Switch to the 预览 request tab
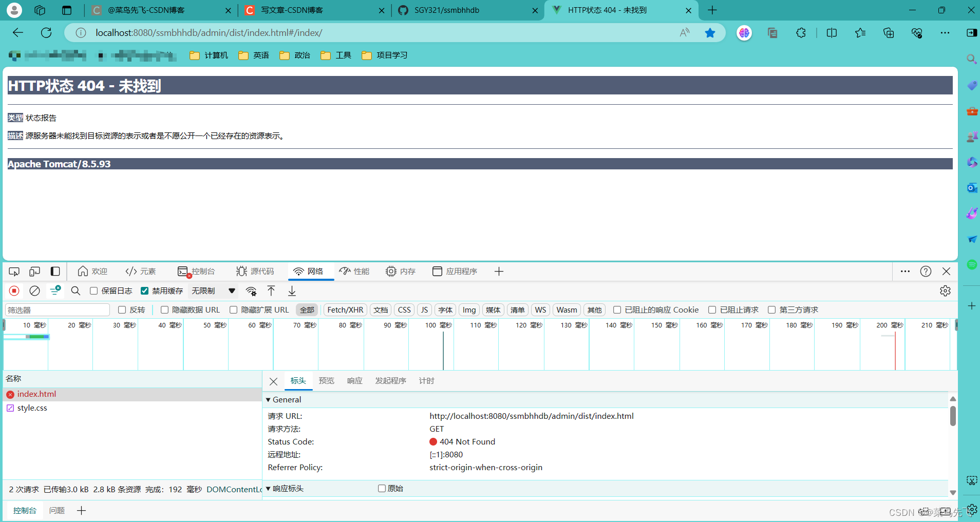Image resolution: width=980 pixels, height=522 pixels. pyautogui.click(x=326, y=381)
